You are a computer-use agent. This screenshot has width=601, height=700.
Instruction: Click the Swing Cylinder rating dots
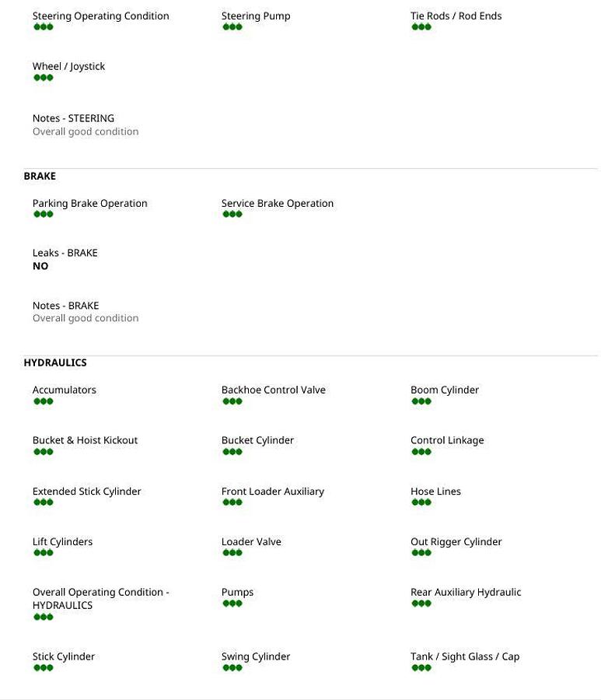[232, 667]
